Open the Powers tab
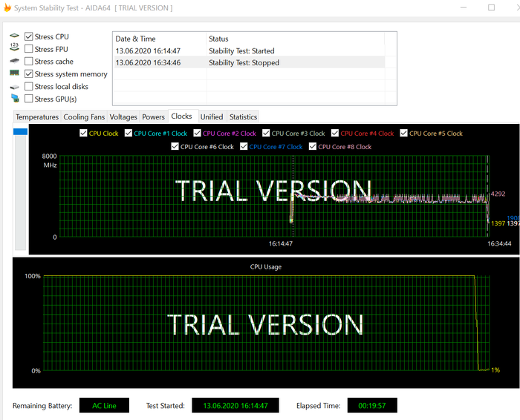Screen dimensions: 520x420 click(153, 117)
